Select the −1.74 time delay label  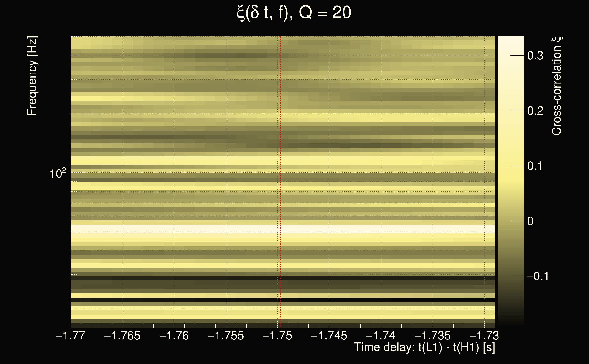(381, 336)
